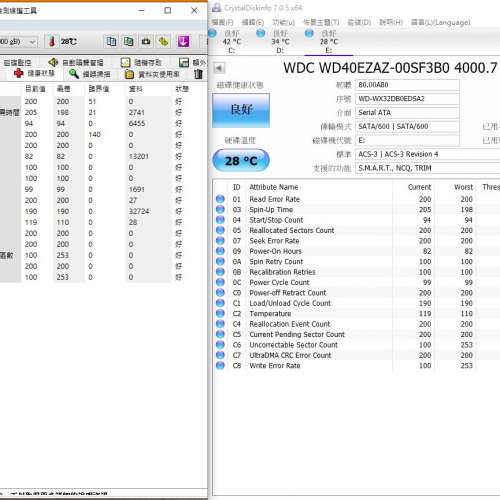The height and width of the screenshot is (500, 500).
Task: Open the 額外 tests tab in HD Tune
Action: click(x=193, y=62)
